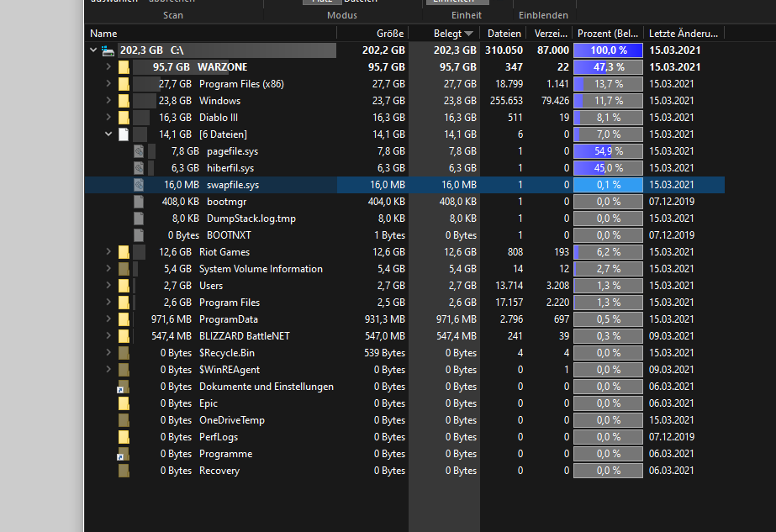Screen dimensions: 776x532
Task: Click the 07.12.2019 date of bootmgr
Action: point(672,202)
